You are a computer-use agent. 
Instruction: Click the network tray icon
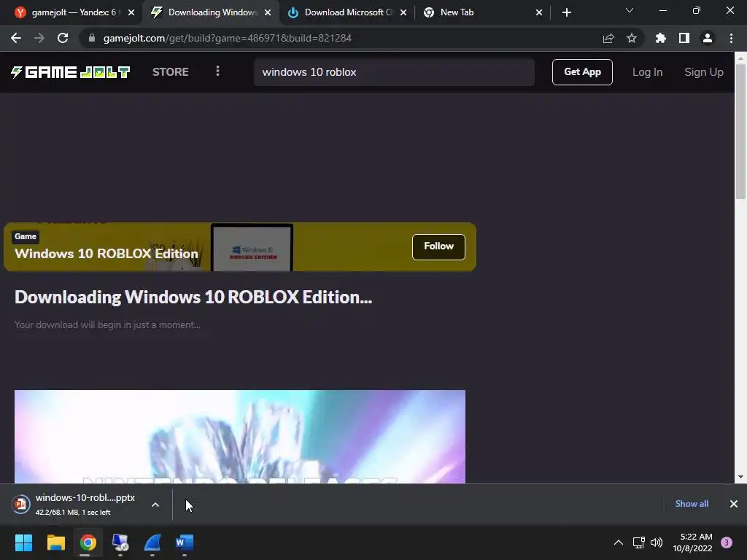click(x=638, y=542)
